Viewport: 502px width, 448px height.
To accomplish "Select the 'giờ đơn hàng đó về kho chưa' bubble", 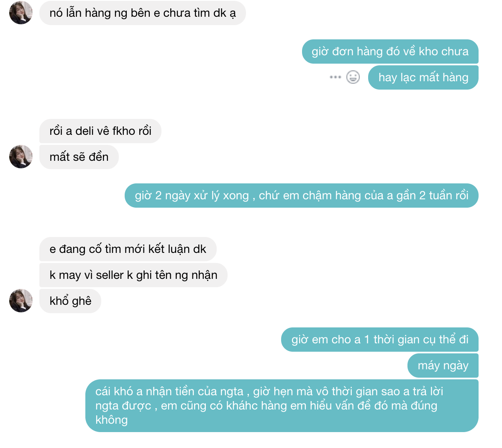I will click(x=390, y=51).
